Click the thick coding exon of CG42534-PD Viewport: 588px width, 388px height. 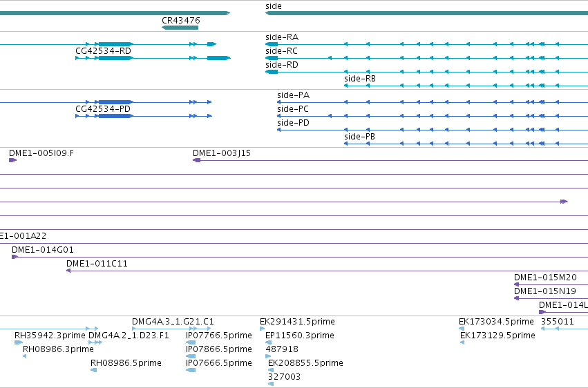click(x=115, y=116)
